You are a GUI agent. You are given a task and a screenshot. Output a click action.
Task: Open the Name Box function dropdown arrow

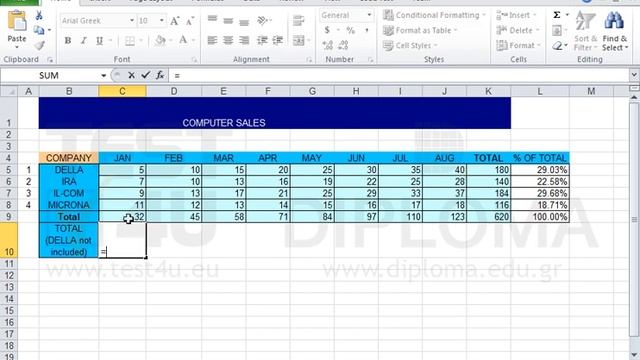[x=104, y=76]
